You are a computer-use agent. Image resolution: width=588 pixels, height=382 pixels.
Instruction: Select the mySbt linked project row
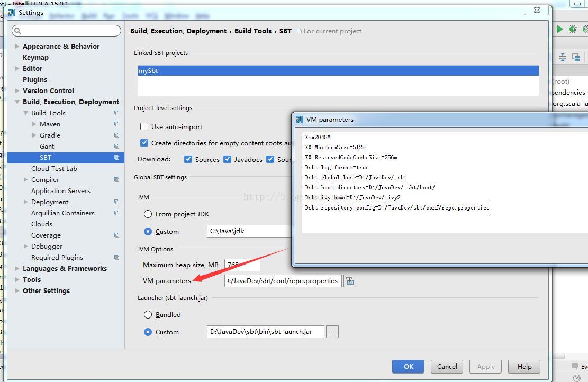(338, 70)
